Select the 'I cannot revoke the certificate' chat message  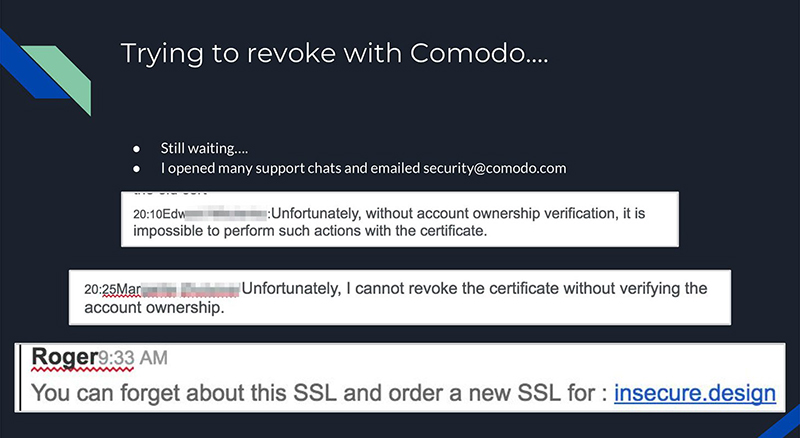pos(395,298)
